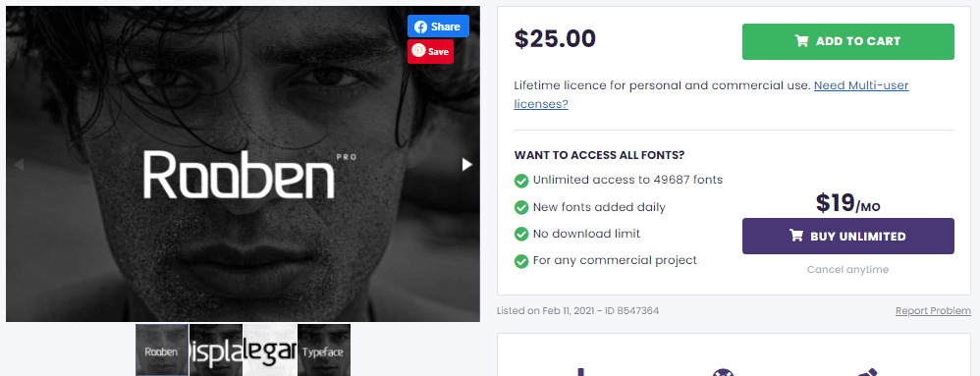The height and width of the screenshot is (376, 980).
Task: Click the Facebook logo icon on Share
Action: pyautogui.click(x=420, y=27)
